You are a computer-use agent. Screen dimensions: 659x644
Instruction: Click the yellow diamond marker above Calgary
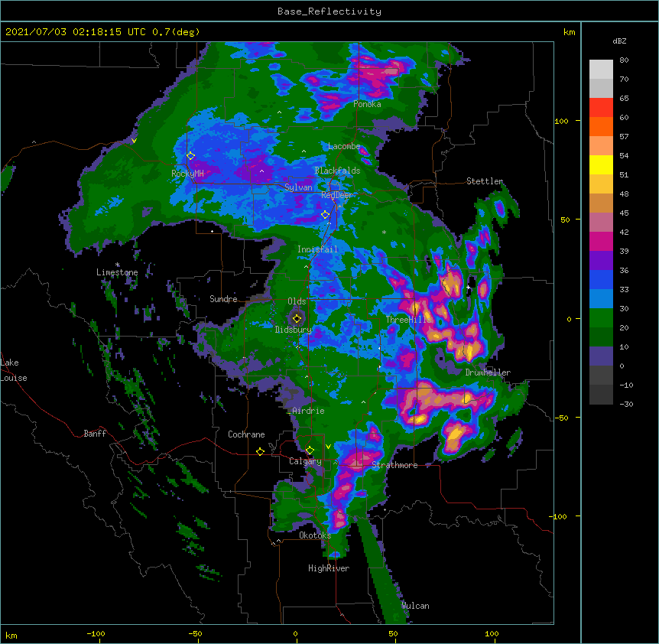coord(310,450)
